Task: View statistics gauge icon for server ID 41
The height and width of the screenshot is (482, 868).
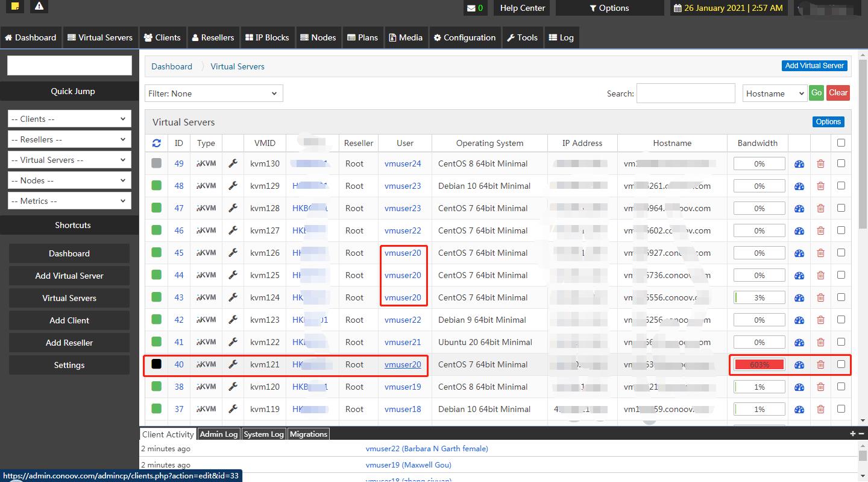Action: click(x=799, y=342)
